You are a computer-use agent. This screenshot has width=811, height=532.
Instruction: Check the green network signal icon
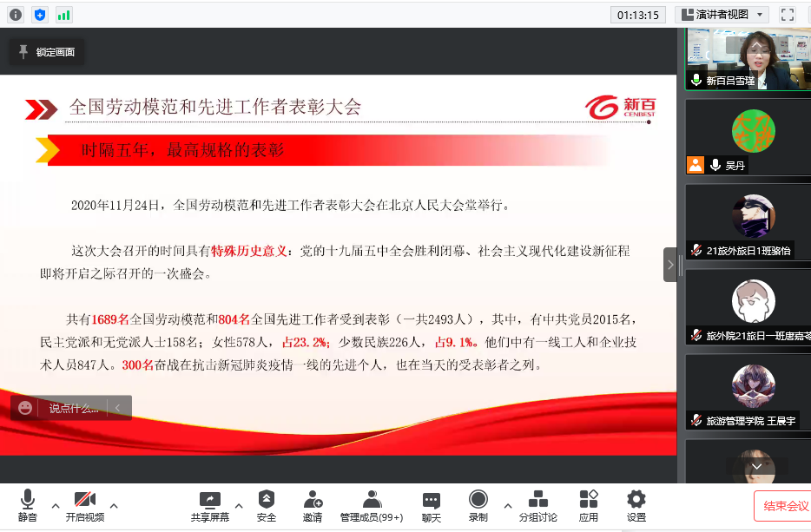[x=64, y=14]
